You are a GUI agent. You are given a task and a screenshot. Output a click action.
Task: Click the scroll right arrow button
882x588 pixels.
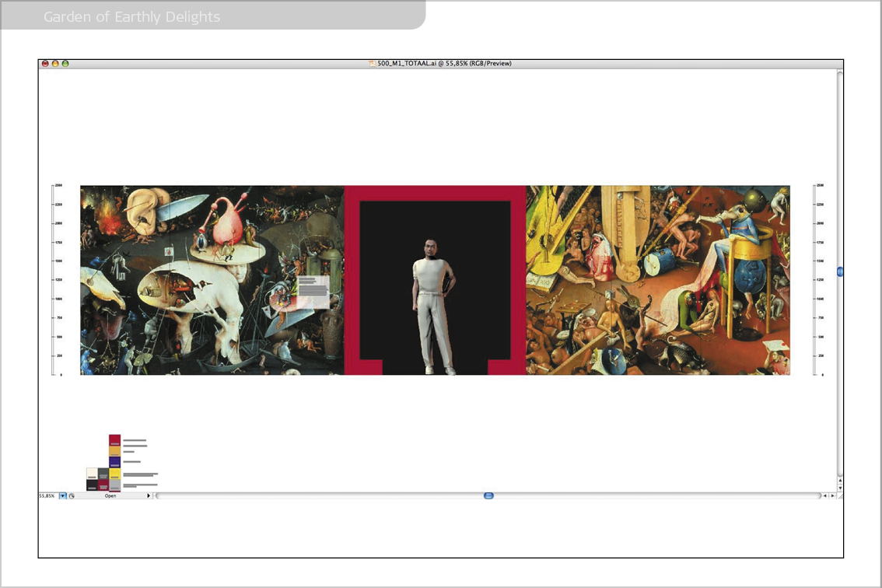(x=833, y=495)
